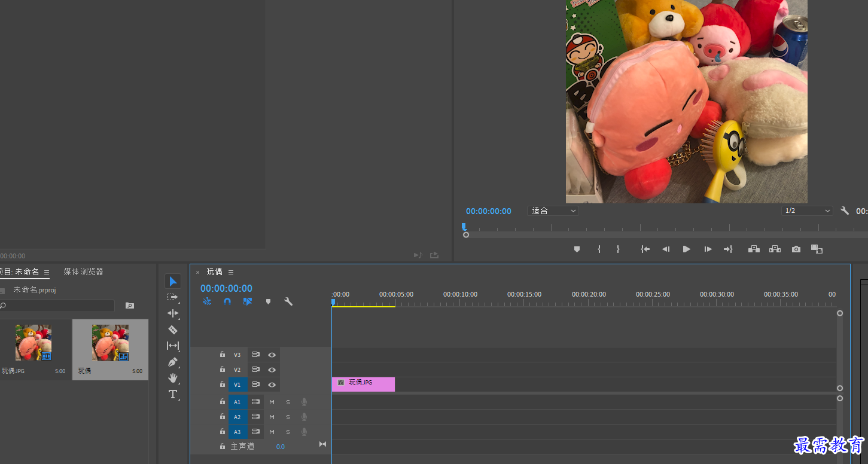
Task: Step back one frame
Action: pos(666,249)
